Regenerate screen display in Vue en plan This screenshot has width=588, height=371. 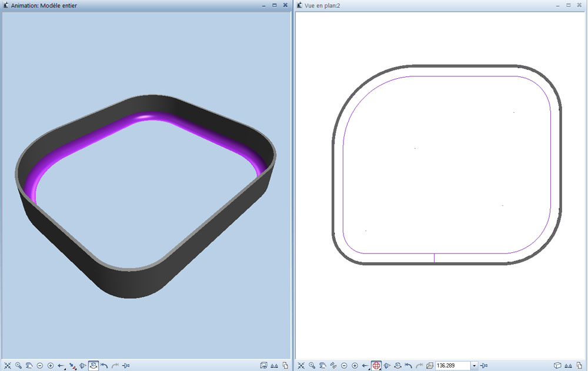click(x=333, y=365)
